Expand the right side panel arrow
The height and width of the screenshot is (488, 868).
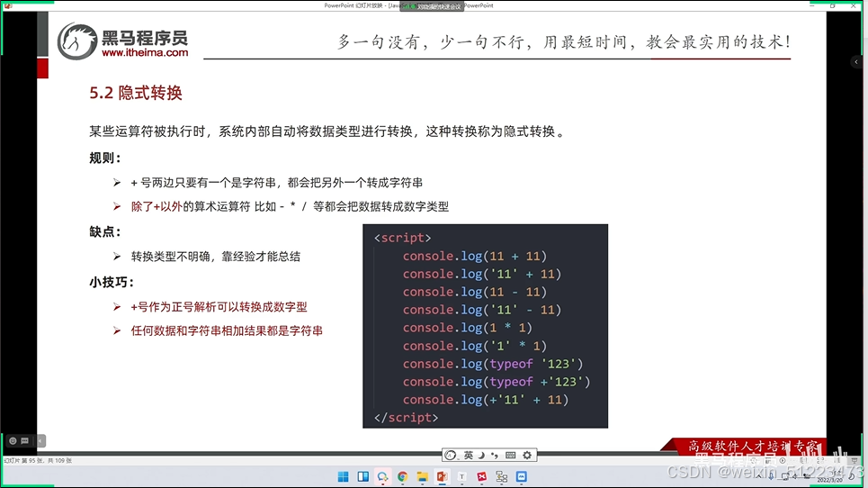(x=856, y=61)
